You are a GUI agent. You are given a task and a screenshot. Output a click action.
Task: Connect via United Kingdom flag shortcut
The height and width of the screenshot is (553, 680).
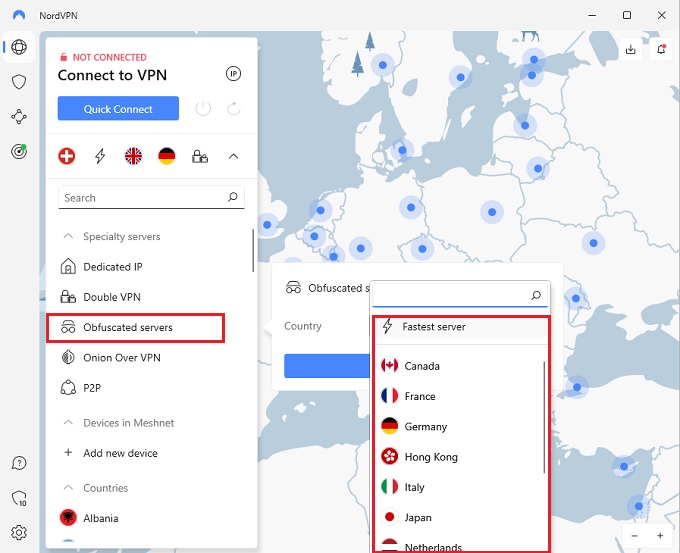click(133, 156)
